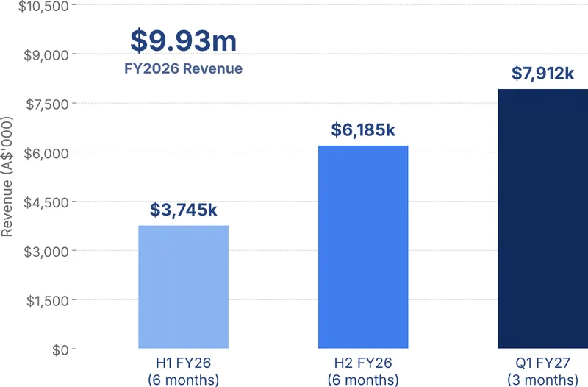588x387 pixels.
Task: Click the H2 FY26 (6 months) axis label
Action: (363, 372)
